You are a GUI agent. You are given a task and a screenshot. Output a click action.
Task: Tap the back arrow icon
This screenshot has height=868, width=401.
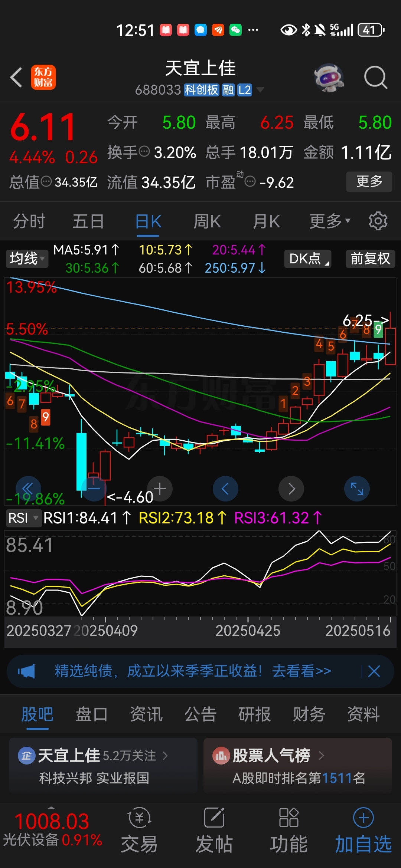point(16,77)
